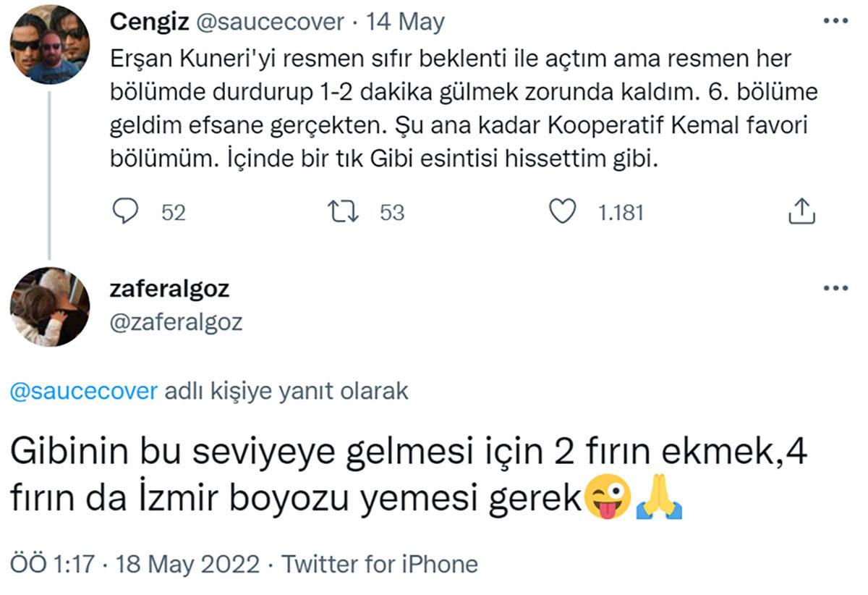Image resolution: width=868 pixels, height=595 pixels.
Task: Click the retweet icon showing 53
Action: click(x=345, y=212)
